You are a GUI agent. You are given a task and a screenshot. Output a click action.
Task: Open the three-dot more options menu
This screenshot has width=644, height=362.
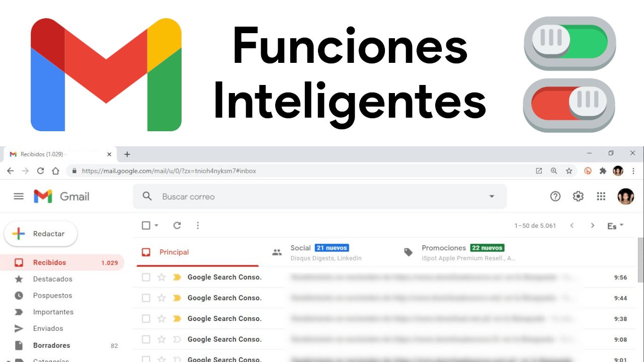[x=198, y=226]
